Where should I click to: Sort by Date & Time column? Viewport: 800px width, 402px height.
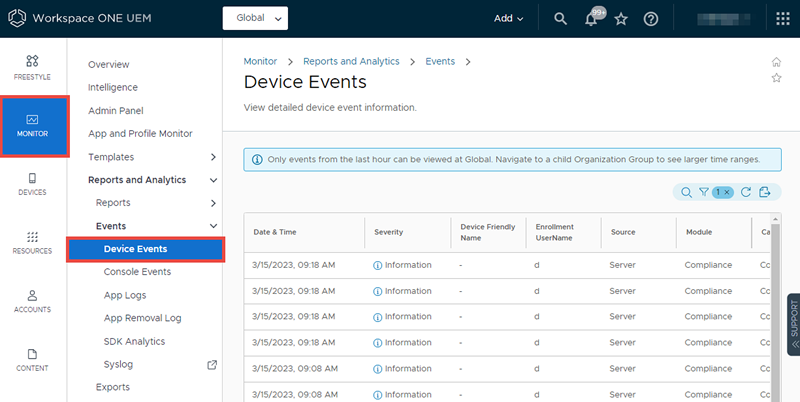click(275, 232)
